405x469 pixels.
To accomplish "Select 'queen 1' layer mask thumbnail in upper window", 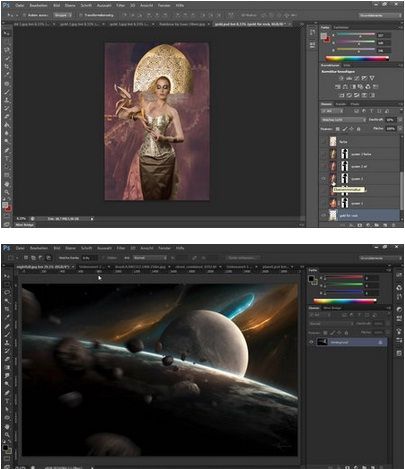I will [x=345, y=203].
